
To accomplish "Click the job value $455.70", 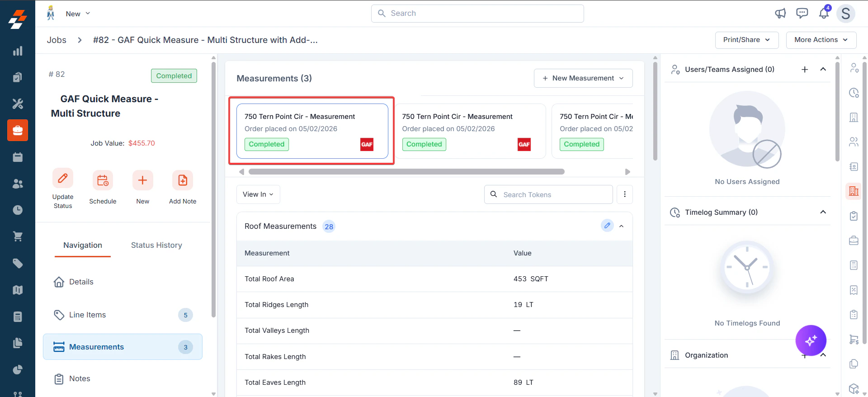I will [x=142, y=143].
